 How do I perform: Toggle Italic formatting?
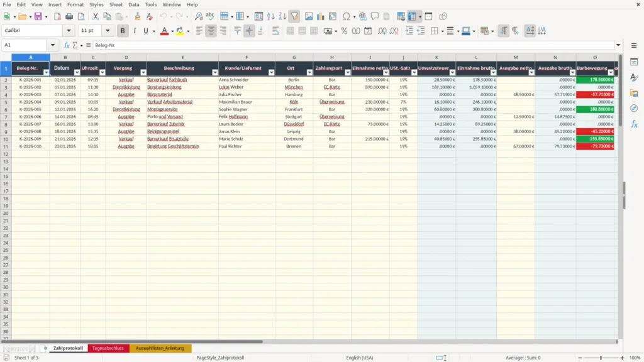point(135,31)
